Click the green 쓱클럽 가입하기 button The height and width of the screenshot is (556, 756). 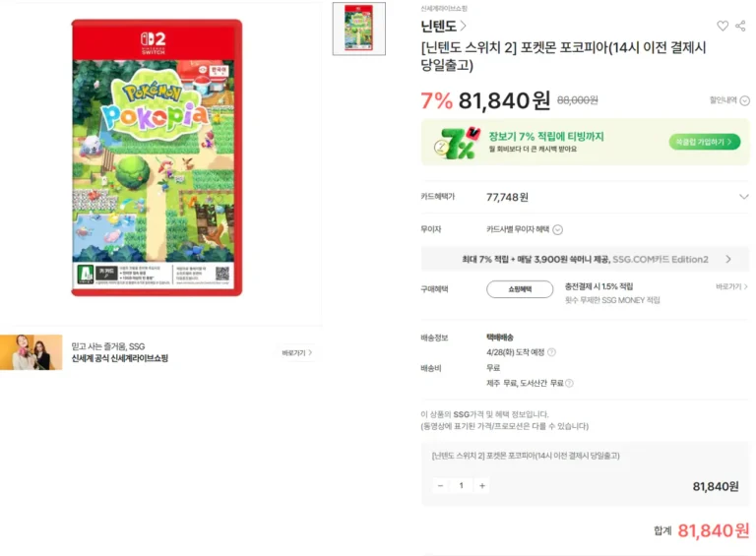point(705,142)
